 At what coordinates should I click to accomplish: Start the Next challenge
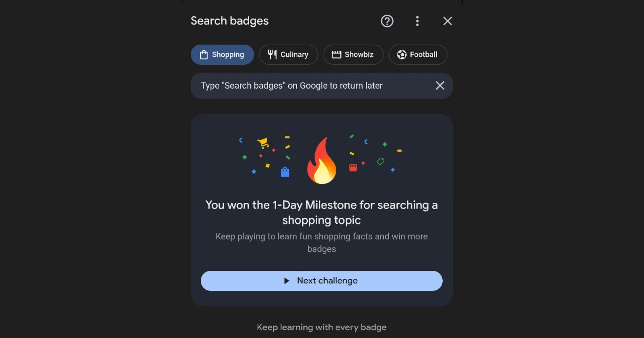point(321,280)
